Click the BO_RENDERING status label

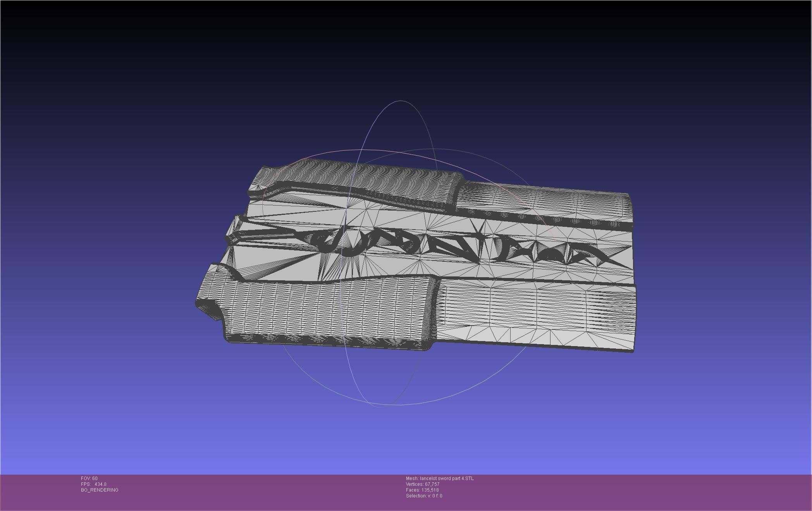pyautogui.click(x=100, y=490)
